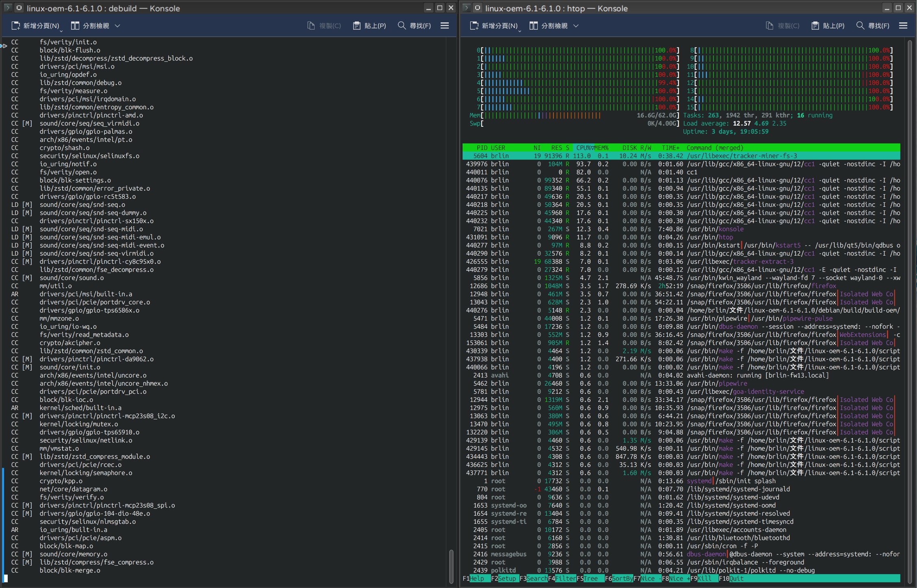The width and height of the screenshot is (917, 588).
Task: Expand Split View dropdown arrow in left Konsole
Action: pyautogui.click(x=117, y=26)
